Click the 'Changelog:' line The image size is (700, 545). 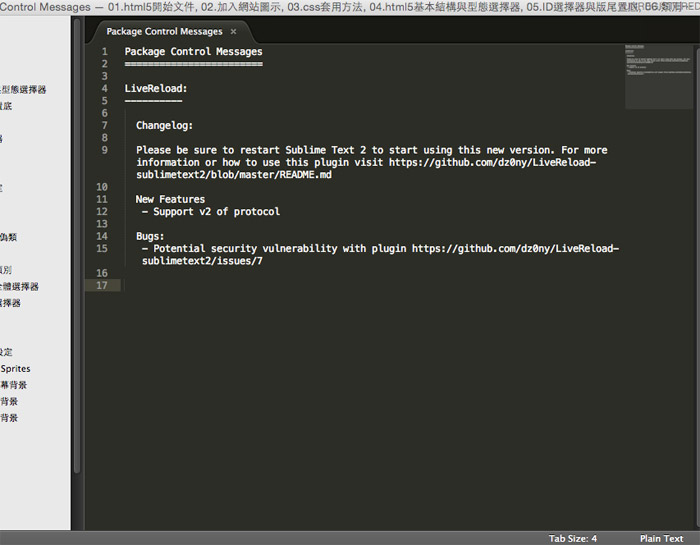point(164,125)
